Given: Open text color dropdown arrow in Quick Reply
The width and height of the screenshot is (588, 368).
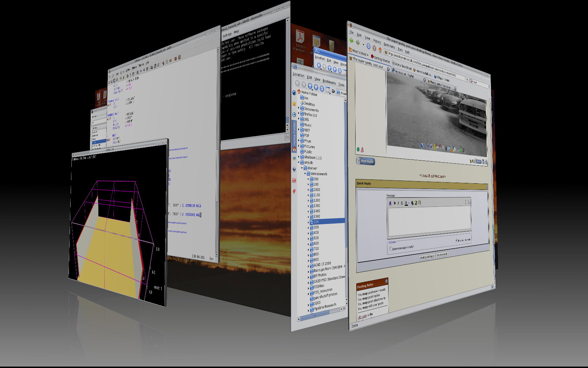Looking at the screenshot, I should coord(409,203).
